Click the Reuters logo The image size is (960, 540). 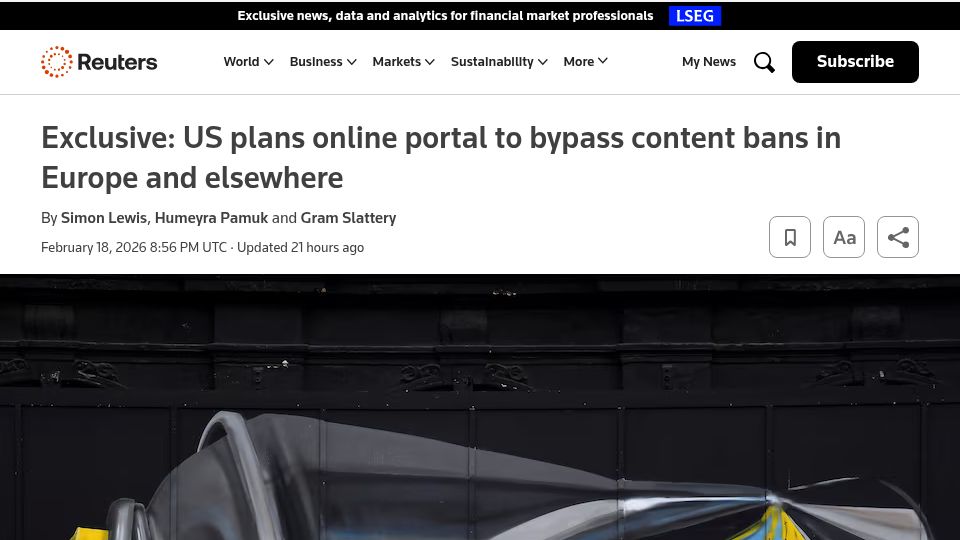[x=99, y=62]
